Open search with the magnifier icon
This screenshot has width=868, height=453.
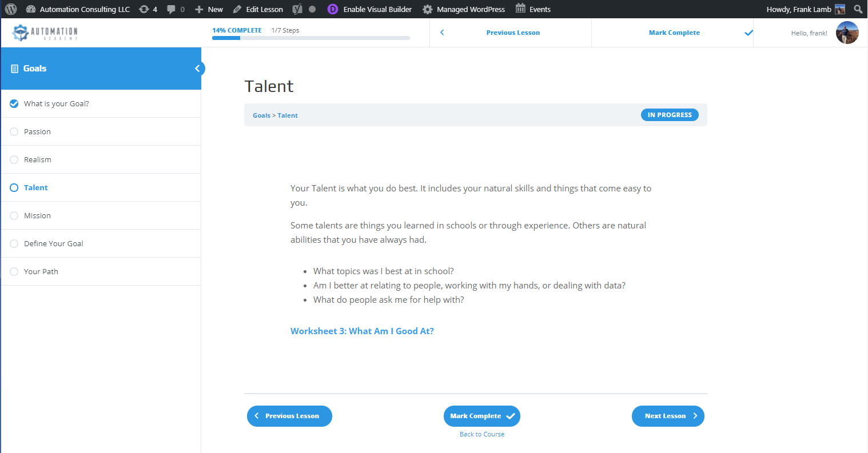coord(858,9)
